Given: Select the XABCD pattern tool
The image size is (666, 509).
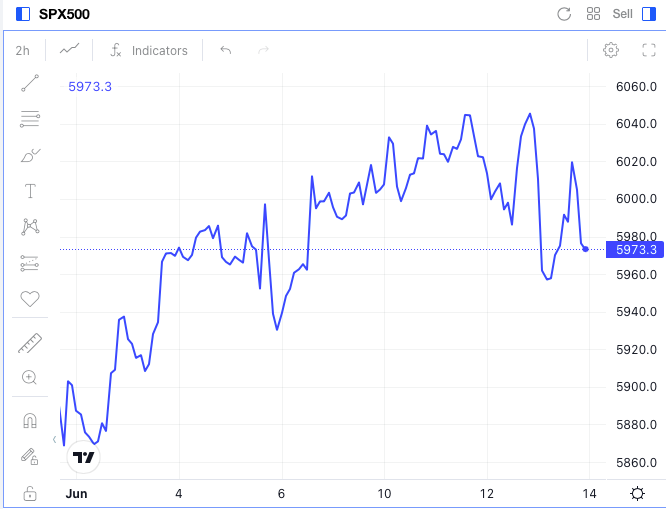Looking at the screenshot, I should [30, 226].
